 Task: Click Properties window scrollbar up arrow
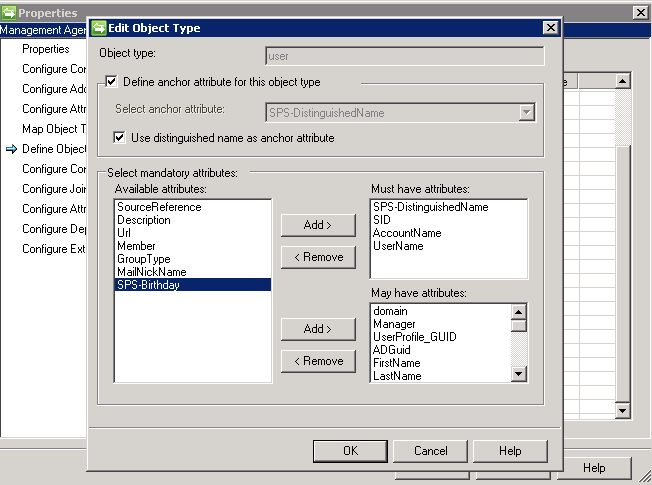click(x=622, y=81)
